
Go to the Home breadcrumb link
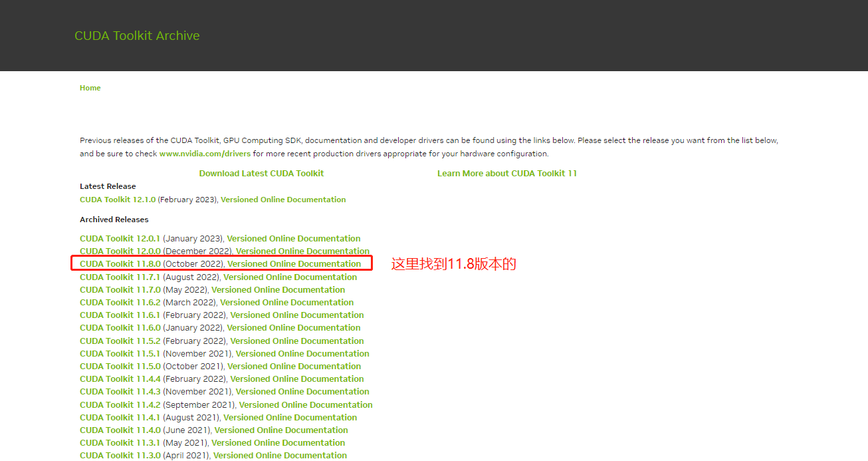point(90,88)
